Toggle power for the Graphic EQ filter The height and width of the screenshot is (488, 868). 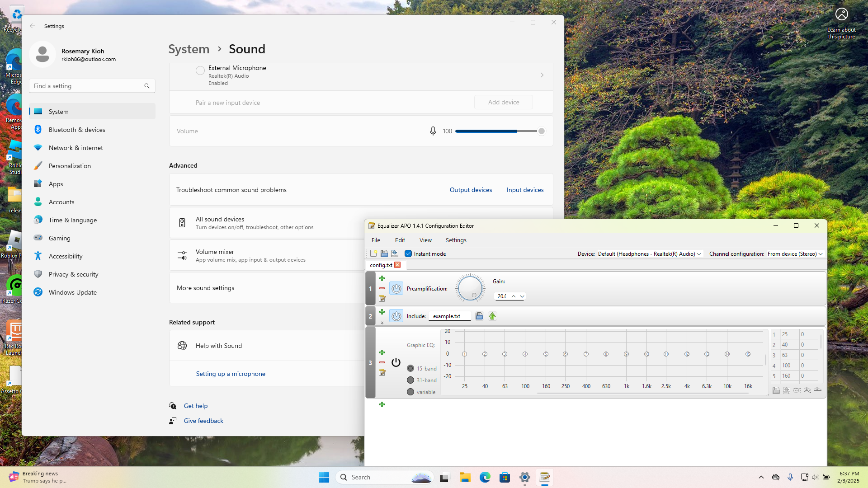coord(396,362)
